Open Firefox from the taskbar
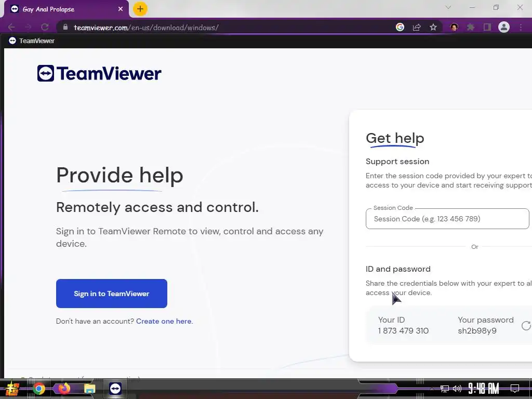The height and width of the screenshot is (399, 532). point(64,388)
